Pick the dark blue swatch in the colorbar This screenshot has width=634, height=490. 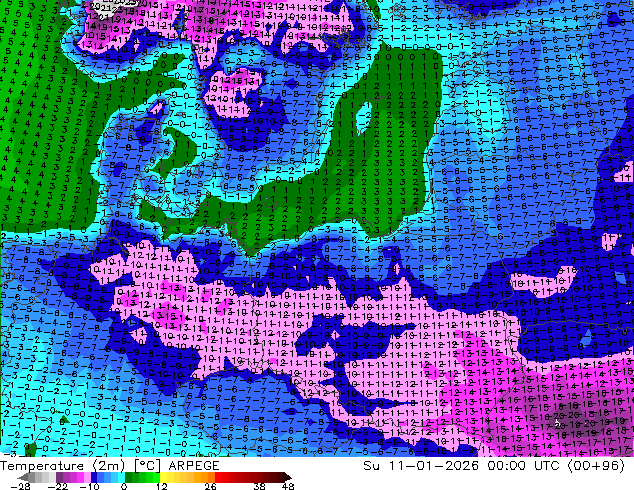94,477
